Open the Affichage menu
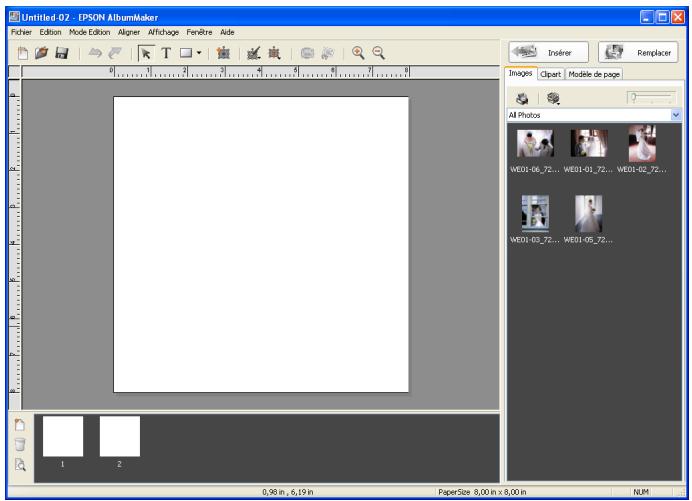692x501 pixels. click(163, 32)
